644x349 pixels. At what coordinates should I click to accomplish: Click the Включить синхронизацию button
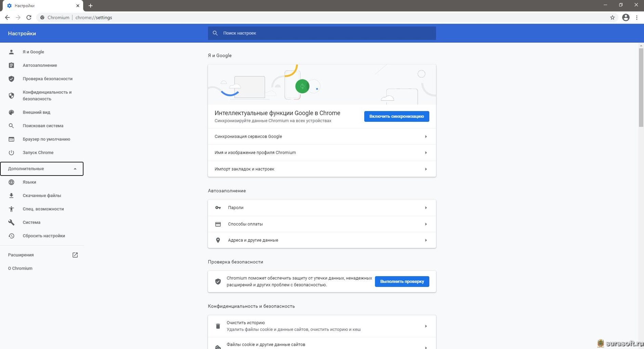tap(396, 116)
